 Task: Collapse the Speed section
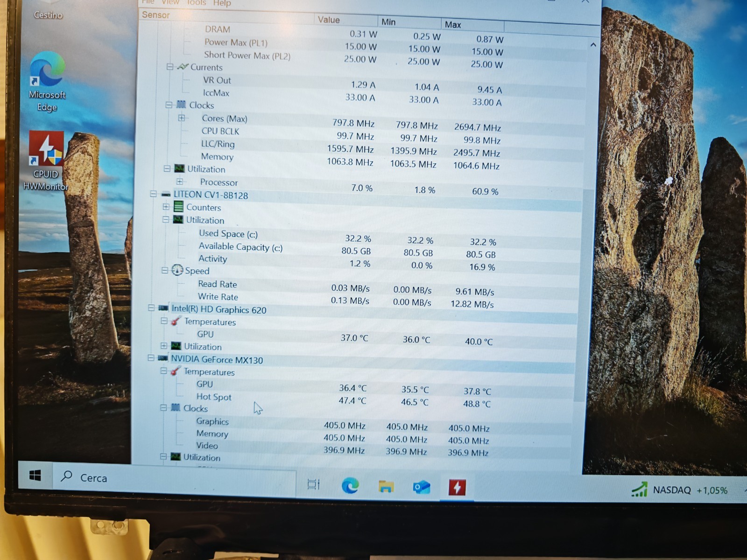point(164,270)
